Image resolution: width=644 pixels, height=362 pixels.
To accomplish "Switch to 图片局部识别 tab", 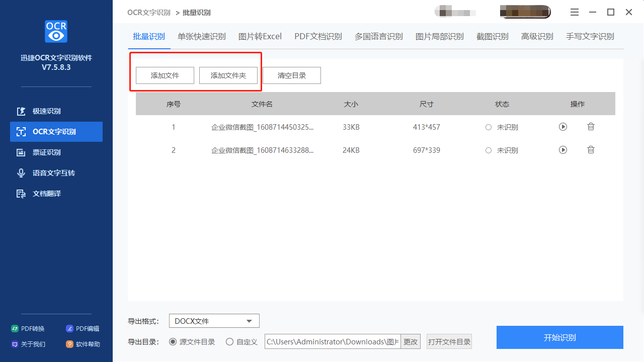I will coord(440,37).
